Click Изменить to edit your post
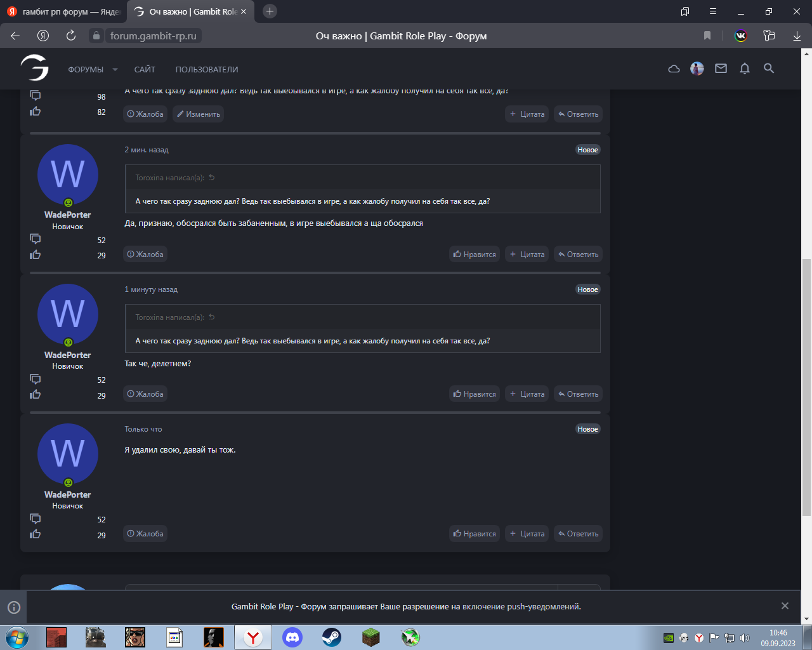The width and height of the screenshot is (812, 650). [x=198, y=114]
